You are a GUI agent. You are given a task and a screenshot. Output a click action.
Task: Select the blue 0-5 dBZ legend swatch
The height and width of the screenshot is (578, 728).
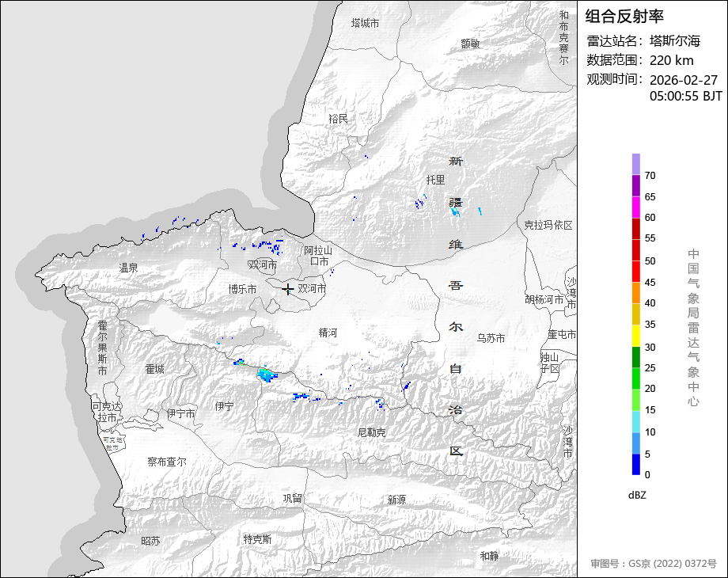[636, 464]
